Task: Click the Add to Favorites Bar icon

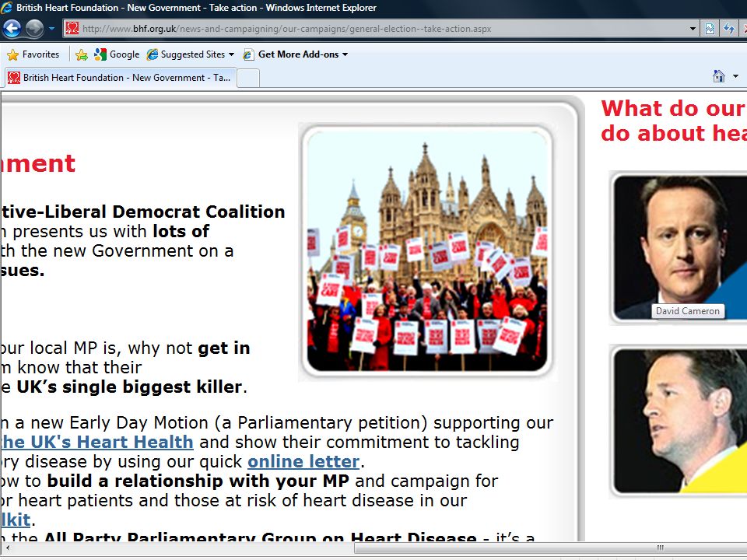Action: coord(82,54)
